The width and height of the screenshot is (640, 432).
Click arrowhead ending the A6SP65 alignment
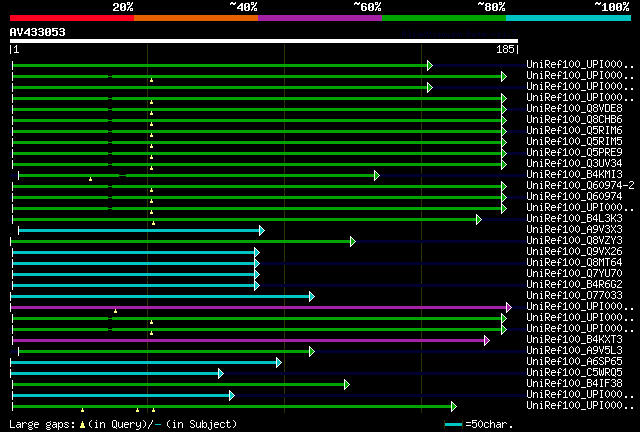point(279,363)
